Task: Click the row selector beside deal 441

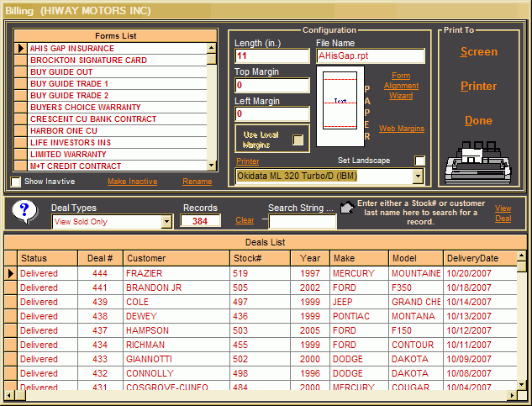Action: tap(11, 287)
